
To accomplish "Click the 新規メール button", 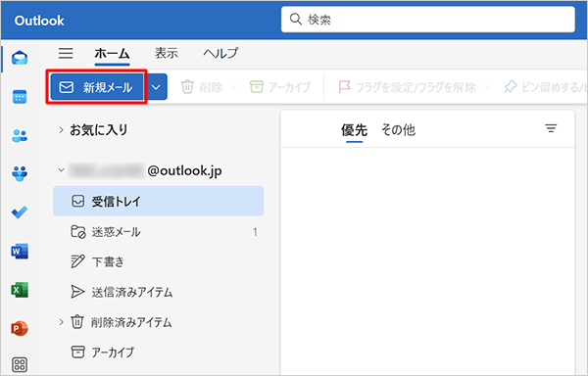I will [97, 87].
